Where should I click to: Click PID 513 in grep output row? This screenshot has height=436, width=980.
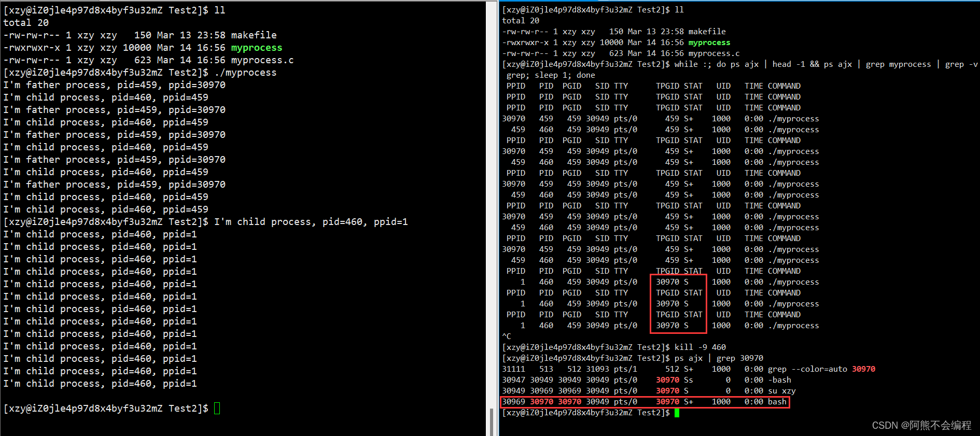click(546, 369)
